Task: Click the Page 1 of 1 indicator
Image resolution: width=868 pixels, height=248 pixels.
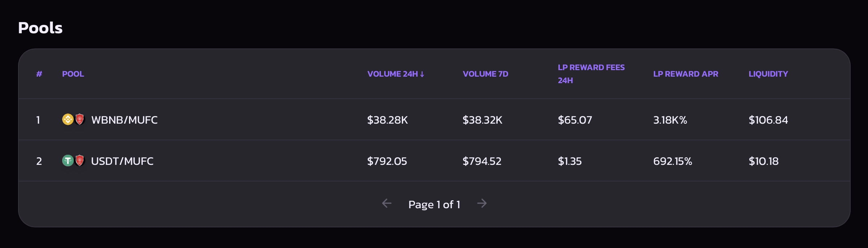Action: [x=434, y=204]
